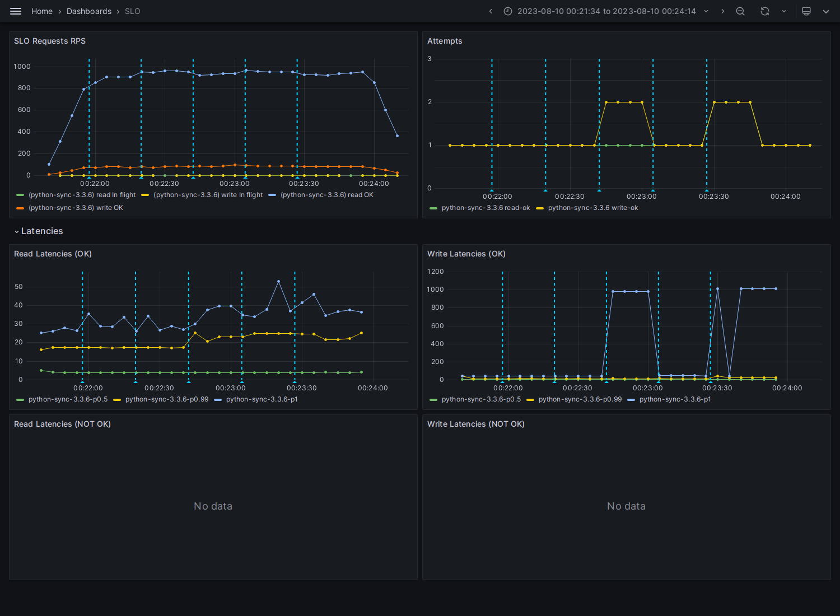Open SLO Requests RPS panel title
Viewport: 840px width, 616px height.
point(50,41)
